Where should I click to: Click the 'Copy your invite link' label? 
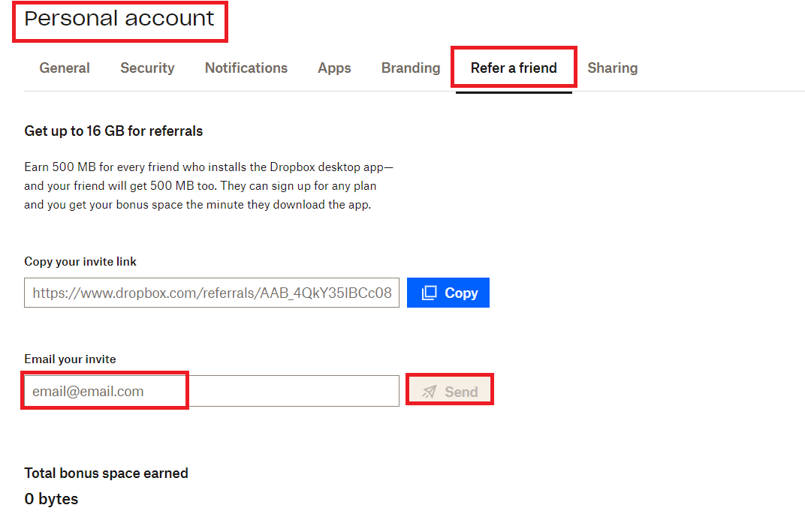80,262
